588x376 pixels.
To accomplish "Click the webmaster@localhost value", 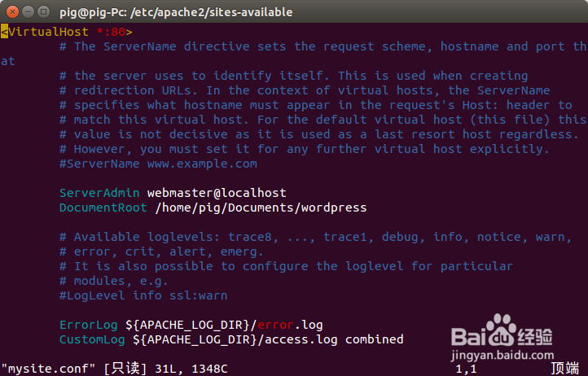I will pos(217,193).
